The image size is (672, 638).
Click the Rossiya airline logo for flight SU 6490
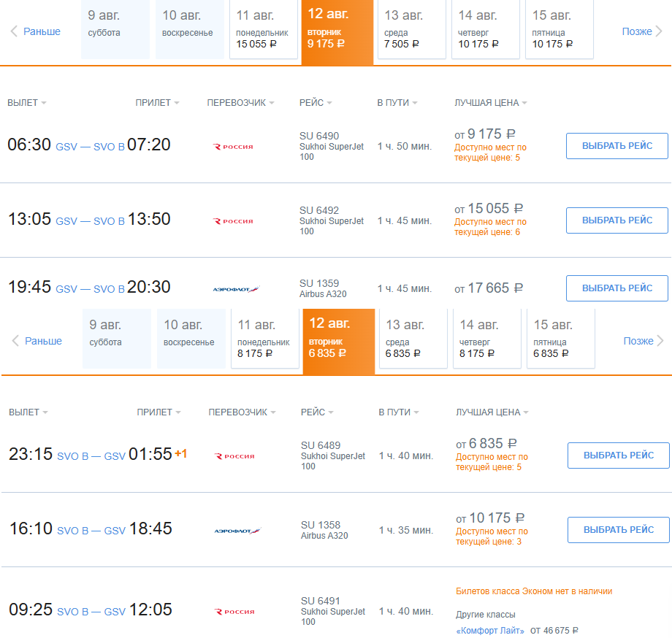coord(233,147)
